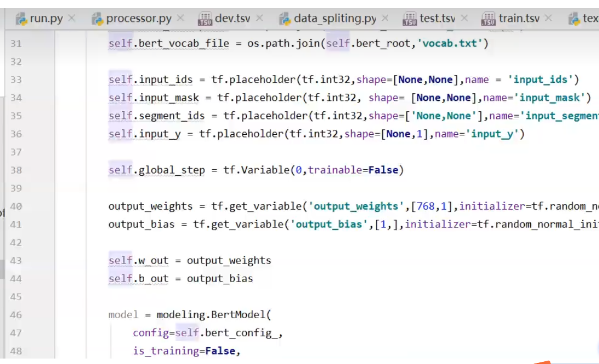Screen dimensions: 599x364
Task: Click 'vocab.txt' string on line 31
Action: click(449, 43)
